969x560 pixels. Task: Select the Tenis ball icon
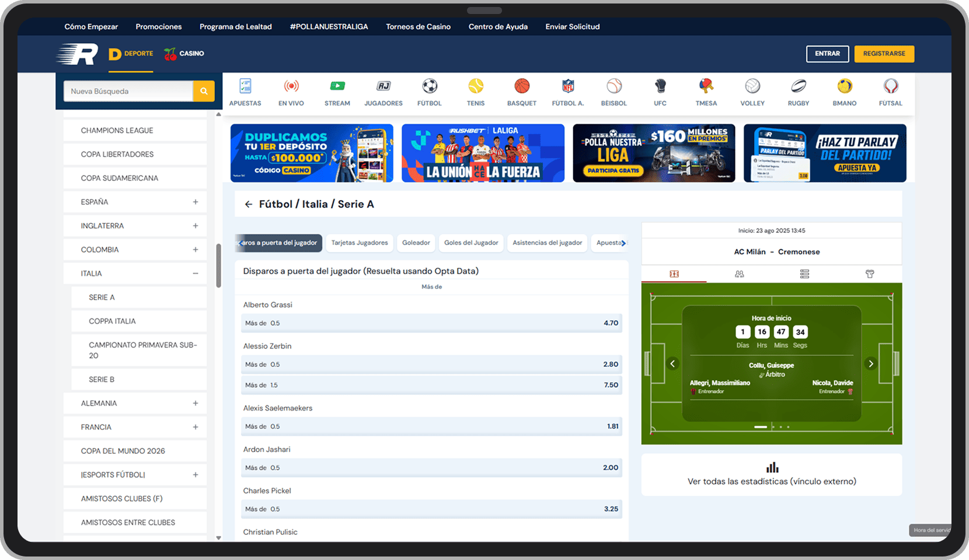(x=476, y=86)
